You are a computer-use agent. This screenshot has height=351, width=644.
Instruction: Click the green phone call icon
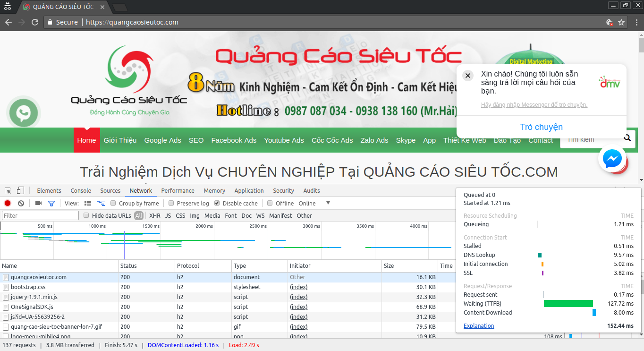coord(23,113)
